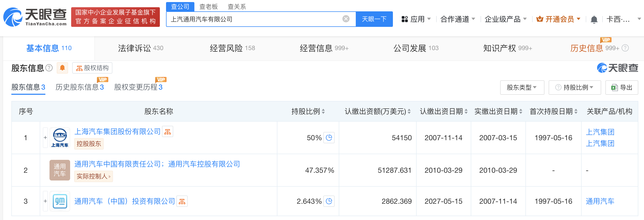This screenshot has height=220, width=644.
Task: Select the 历史股东信息 3 sub-tab
Action: [x=80, y=87]
